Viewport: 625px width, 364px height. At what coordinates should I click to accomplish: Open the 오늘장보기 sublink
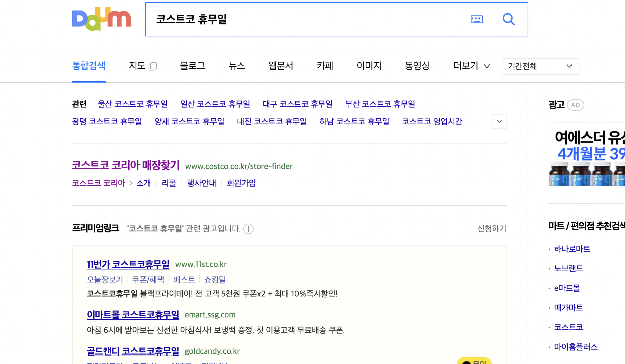pos(105,280)
